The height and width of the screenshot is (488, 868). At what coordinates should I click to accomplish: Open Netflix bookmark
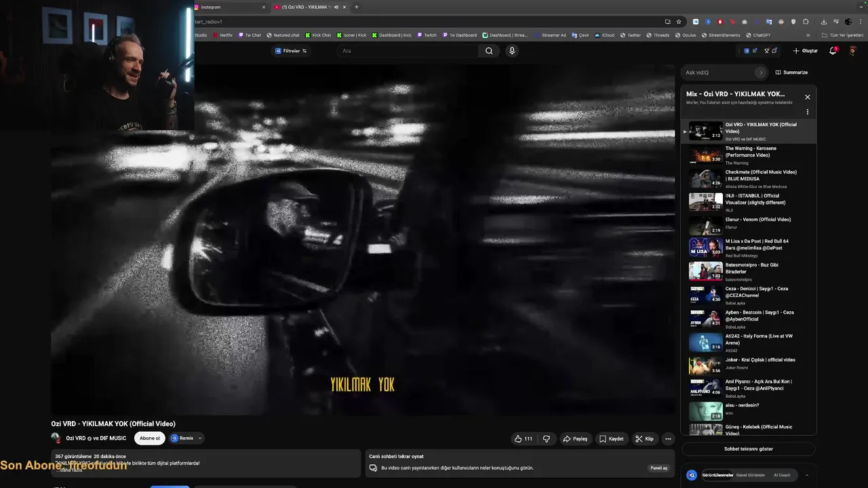pyautogui.click(x=222, y=35)
